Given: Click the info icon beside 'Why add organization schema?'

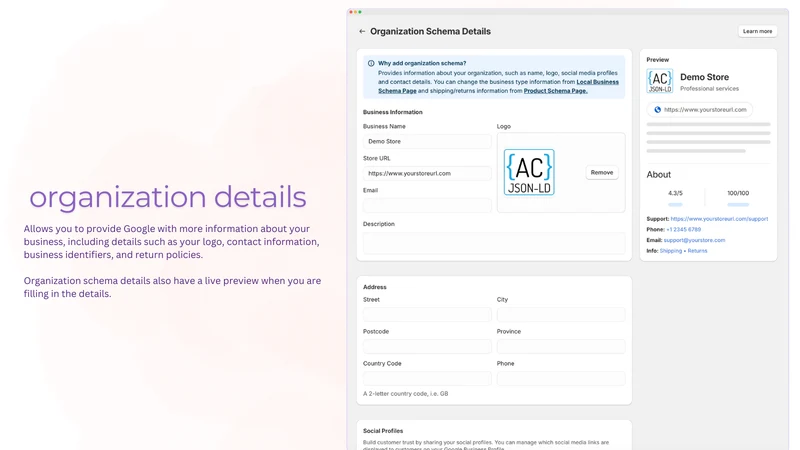Looking at the screenshot, I should pyautogui.click(x=371, y=63).
